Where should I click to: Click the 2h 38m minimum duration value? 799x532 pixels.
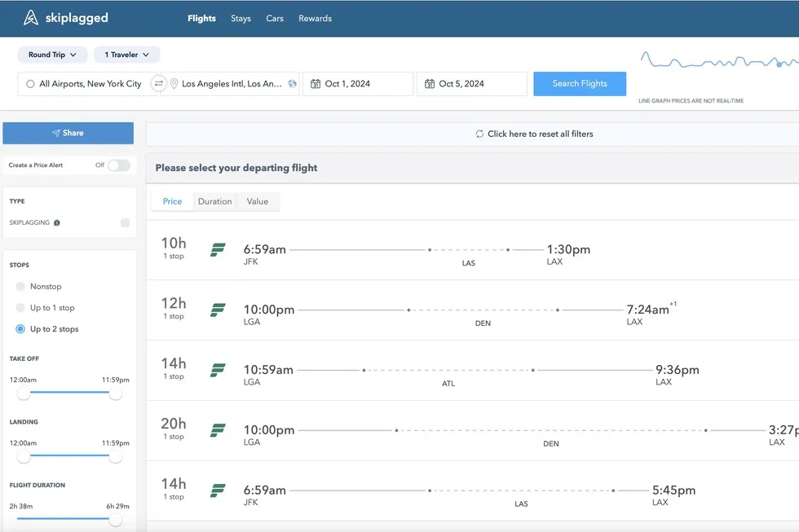click(21, 506)
